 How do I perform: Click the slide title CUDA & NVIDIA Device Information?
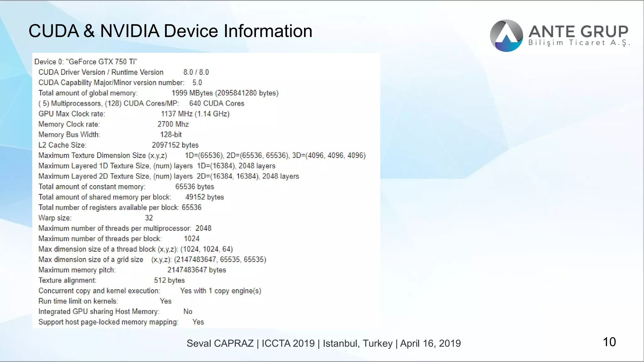point(170,31)
